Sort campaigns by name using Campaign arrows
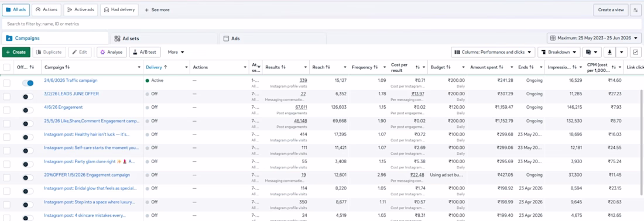The image size is (644, 221). coord(67,67)
